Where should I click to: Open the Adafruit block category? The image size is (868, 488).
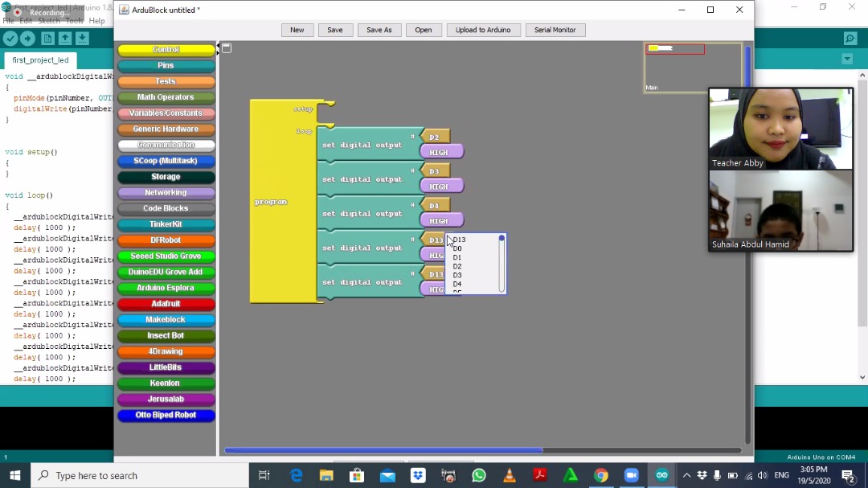coord(166,304)
